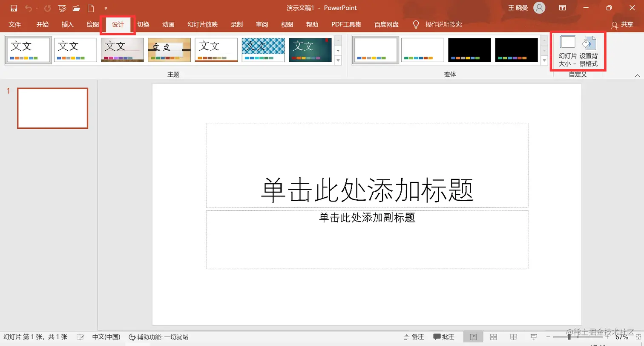Click the user account avatar picture

(x=540, y=8)
